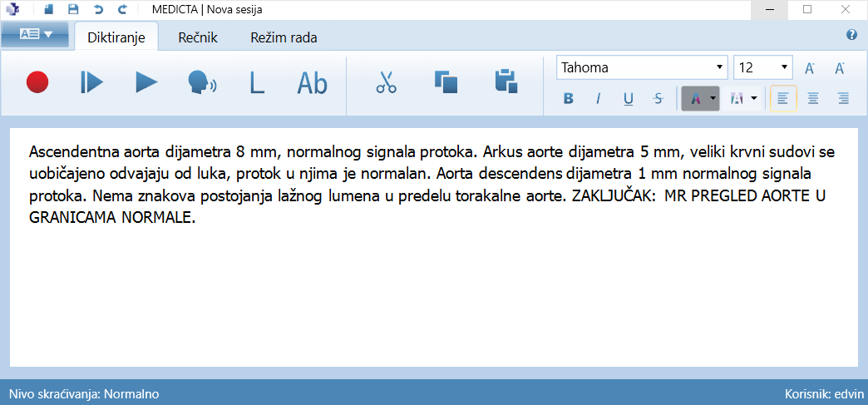Image resolution: width=868 pixels, height=405 pixels.
Task: Cut selection with the scissors icon
Action: click(x=386, y=81)
